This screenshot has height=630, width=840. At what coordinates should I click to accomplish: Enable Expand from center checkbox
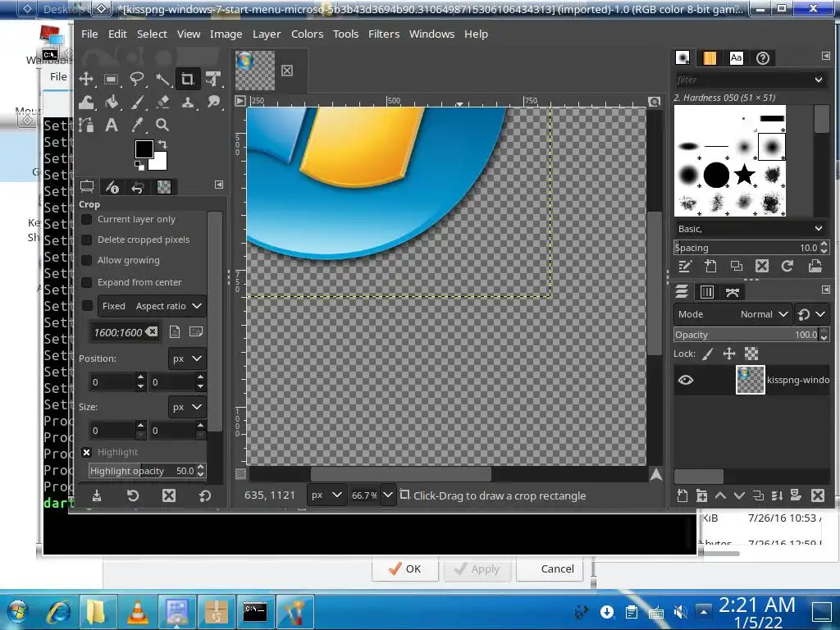[x=86, y=282]
